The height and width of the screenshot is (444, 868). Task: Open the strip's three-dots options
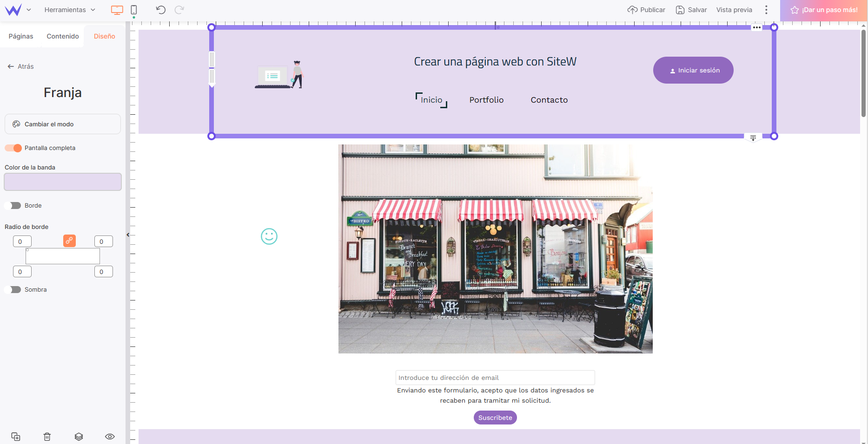[757, 27]
